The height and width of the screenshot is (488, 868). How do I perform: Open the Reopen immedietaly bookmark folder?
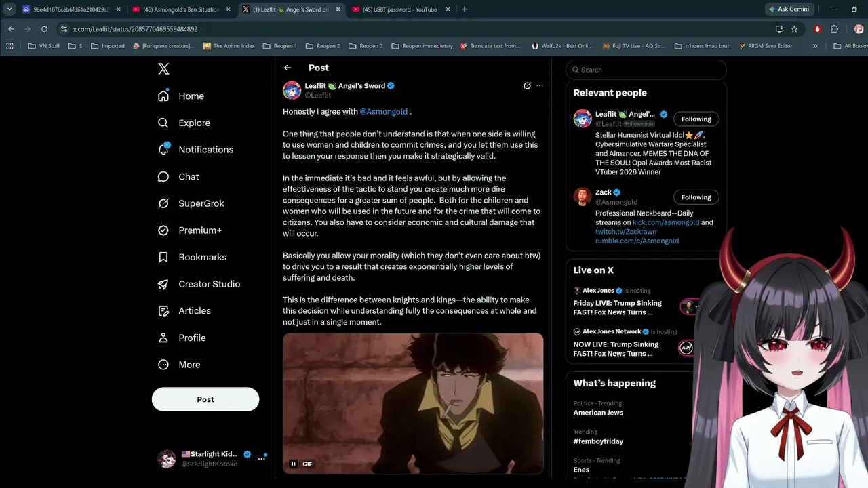(x=422, y=46)
